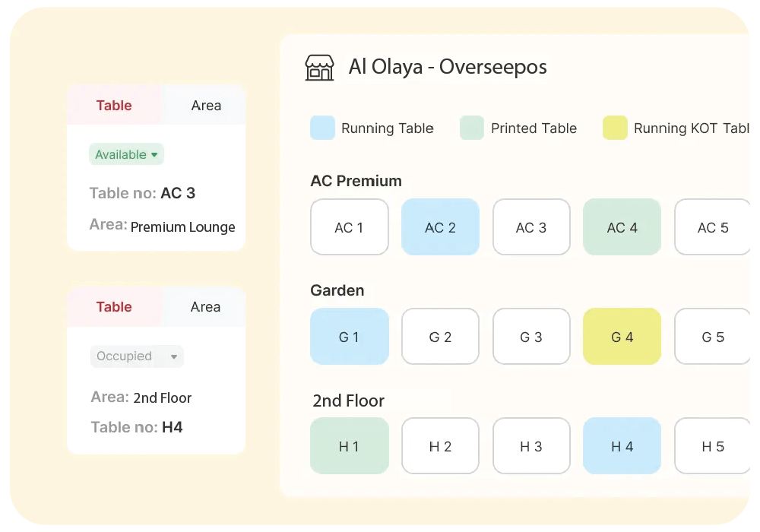Open printed table H 1
Image resolution: width=760 pixels, height=532 pixels.
point(349,446)
